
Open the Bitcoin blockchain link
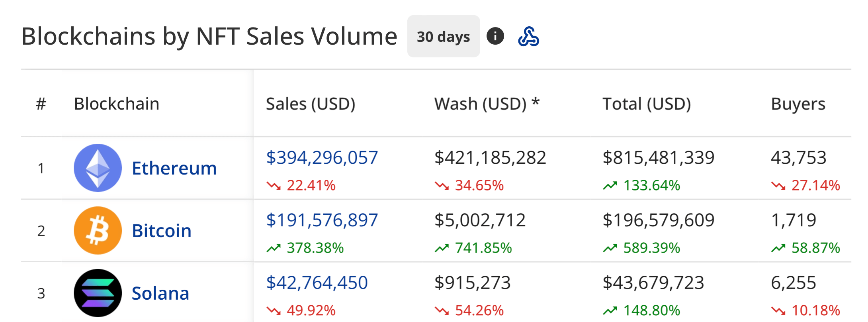pos(161,231)
